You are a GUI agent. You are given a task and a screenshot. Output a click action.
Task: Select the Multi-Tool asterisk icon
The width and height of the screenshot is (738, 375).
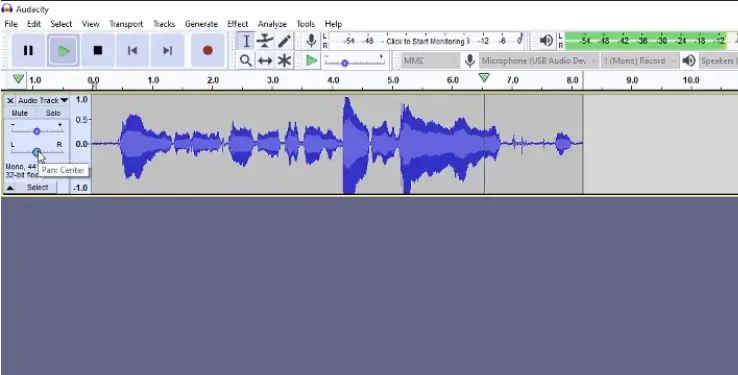tap(284, 60)
